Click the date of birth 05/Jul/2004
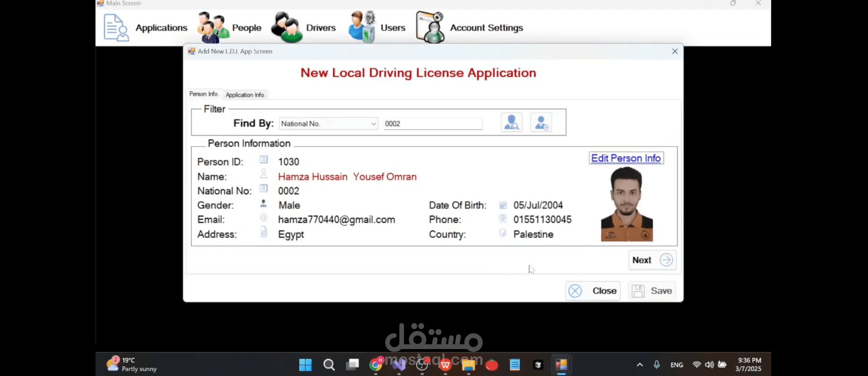Image resolution: width=868 pixels, height=376 pixels. point(538,205)
